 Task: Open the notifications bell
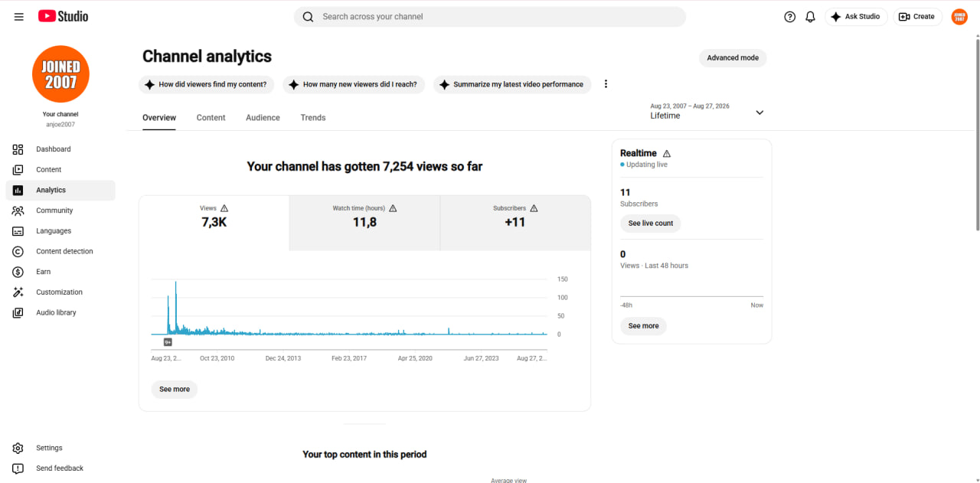tap(810, 17)
